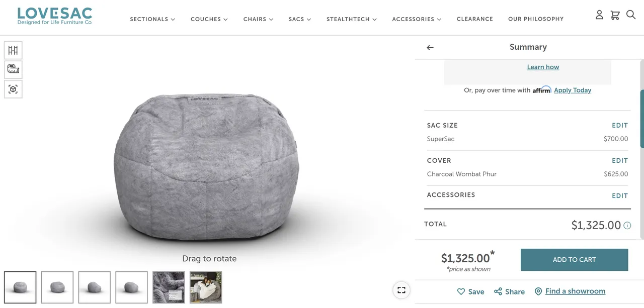Viewport: 644px width, 308px height.
Task: Open the StealthTech dropdown
Action: click(351, 19)
